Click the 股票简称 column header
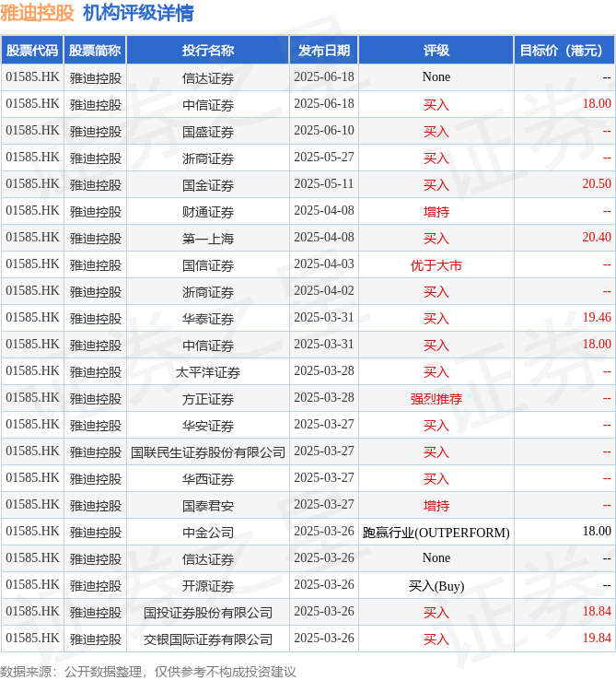This screenshot has height=680, width=616. tap(95, 51)
